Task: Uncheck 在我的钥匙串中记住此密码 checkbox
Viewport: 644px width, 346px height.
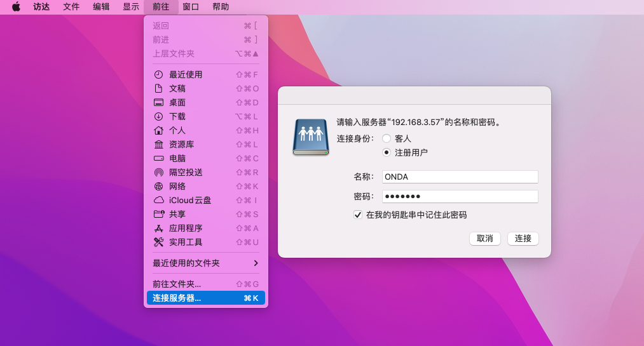Action: pyautogui.click(x=358, y=215)
